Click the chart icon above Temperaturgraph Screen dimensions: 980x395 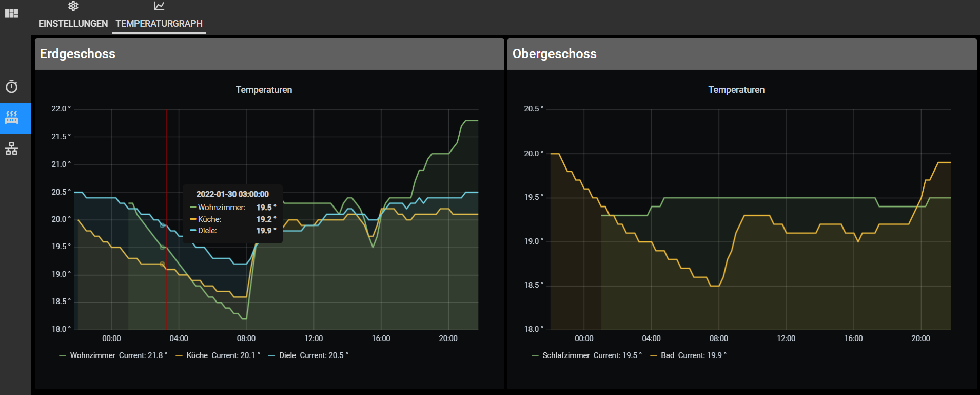tap(159, 6)
